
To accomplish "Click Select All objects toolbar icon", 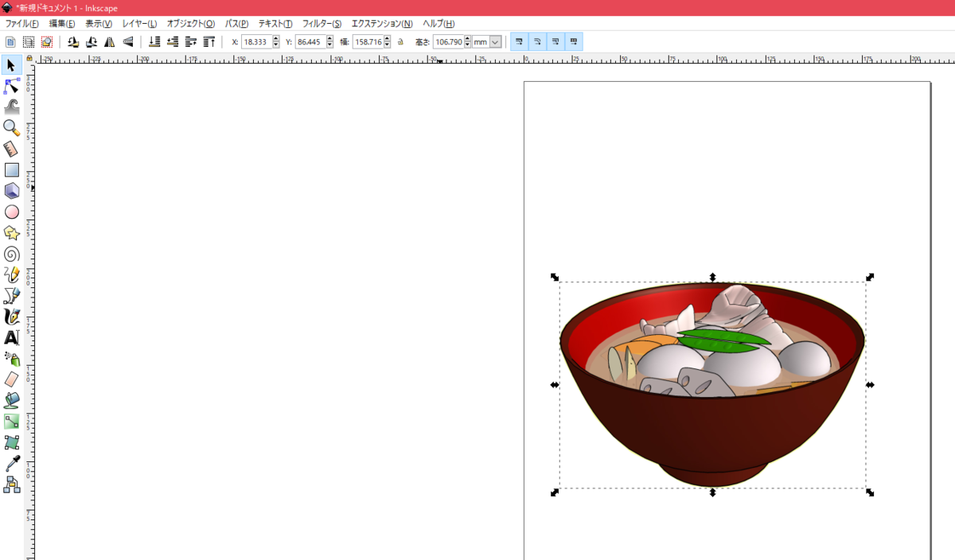I will [10, 41].
